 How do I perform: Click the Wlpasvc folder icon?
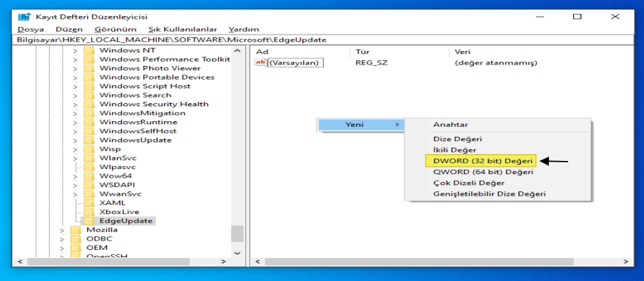click(x=89, y=167)
